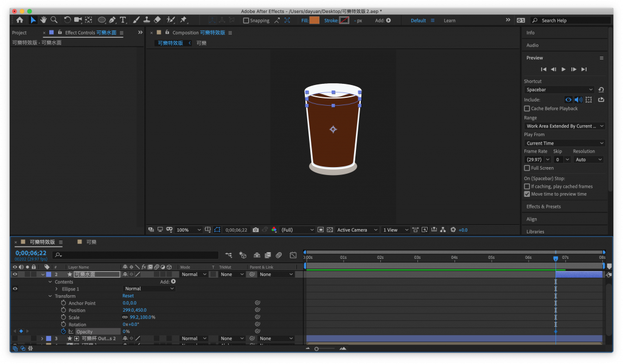Select the Zoom magnifier tool
This screenshot has height=364, width=623.
coord(54,20)
